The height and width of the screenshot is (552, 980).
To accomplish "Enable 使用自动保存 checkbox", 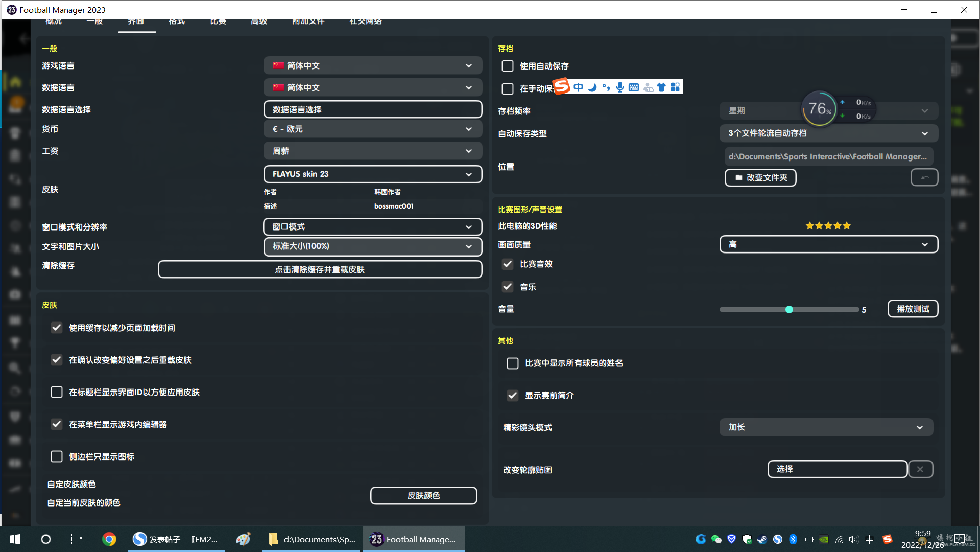I will (508, 66).
